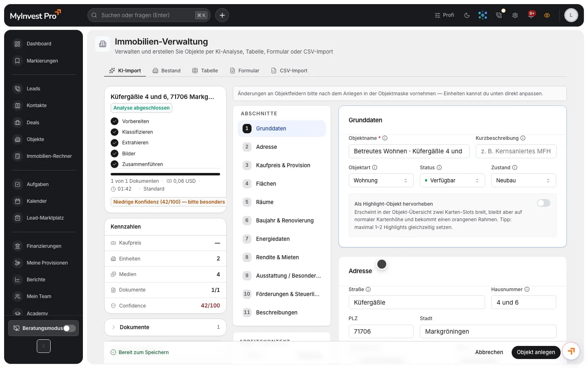This screenshot has height=368, width=588.
Task: Click the Niedrige Konfidenz warning badge
Action: (x=168, y=202)
